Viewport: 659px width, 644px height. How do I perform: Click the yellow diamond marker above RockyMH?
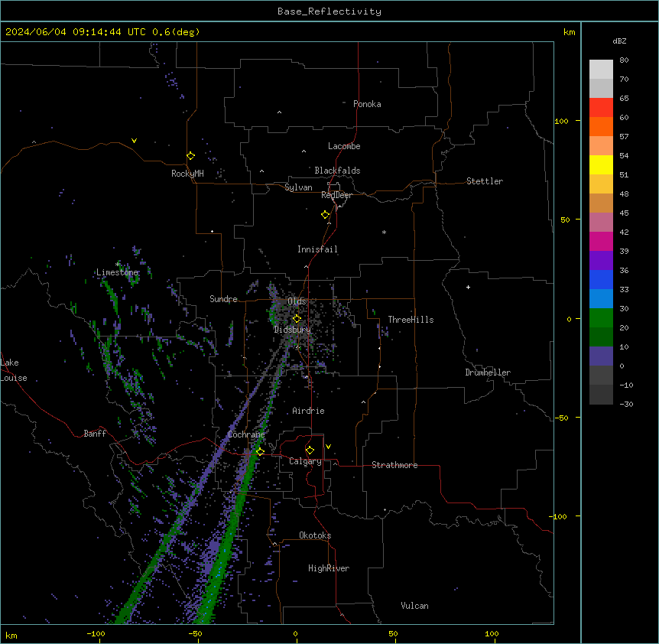[190, 155]
